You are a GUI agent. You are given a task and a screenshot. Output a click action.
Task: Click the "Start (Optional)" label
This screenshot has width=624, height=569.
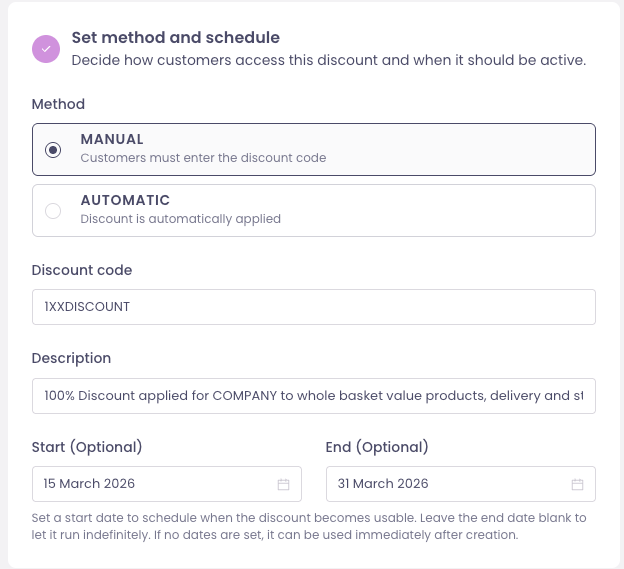click(87, 446)
